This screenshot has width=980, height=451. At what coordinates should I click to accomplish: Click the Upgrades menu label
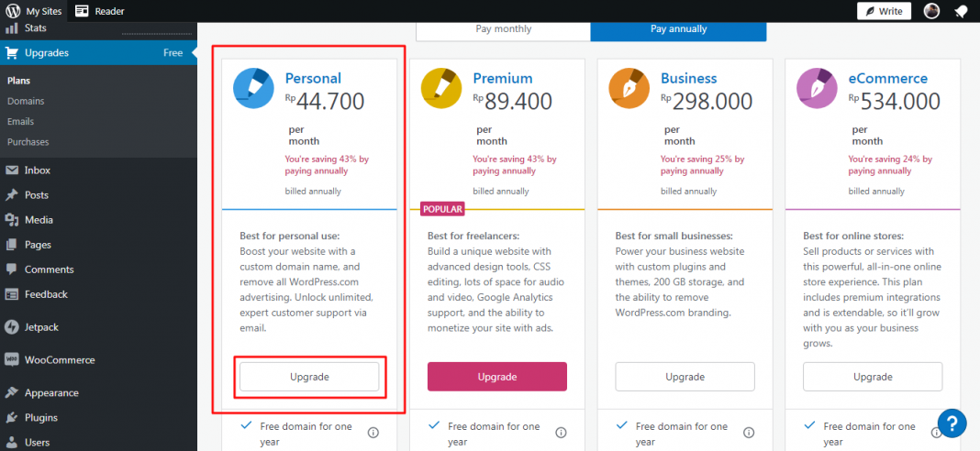47,53
